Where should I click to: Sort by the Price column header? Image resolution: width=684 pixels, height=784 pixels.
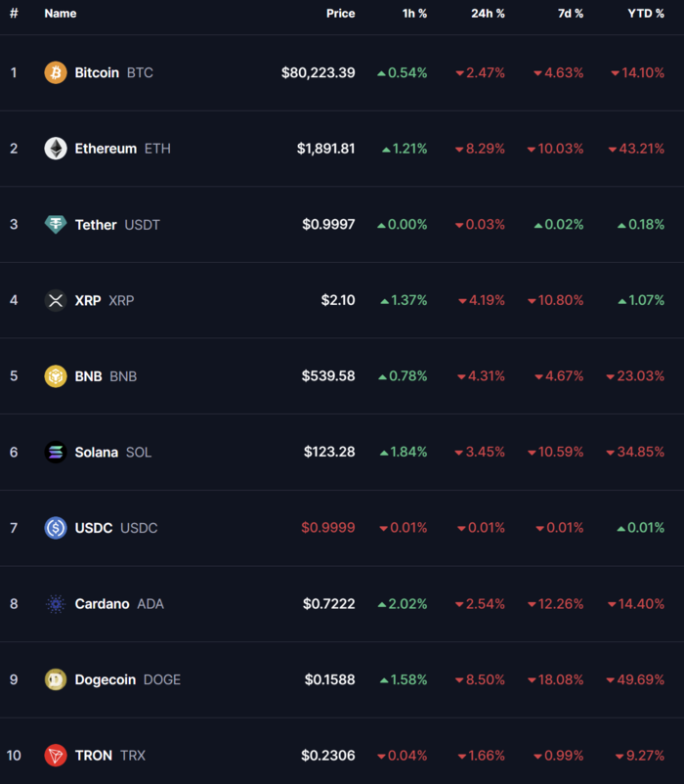(341, 14)
